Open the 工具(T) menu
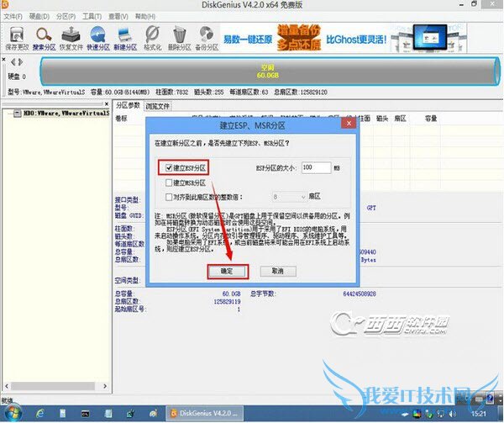The image size is (504, 423). pos(92,17)
